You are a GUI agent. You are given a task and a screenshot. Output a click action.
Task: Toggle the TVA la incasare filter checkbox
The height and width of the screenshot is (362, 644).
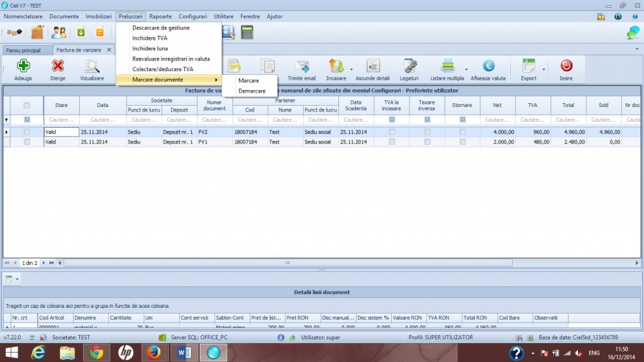point(392,120)
